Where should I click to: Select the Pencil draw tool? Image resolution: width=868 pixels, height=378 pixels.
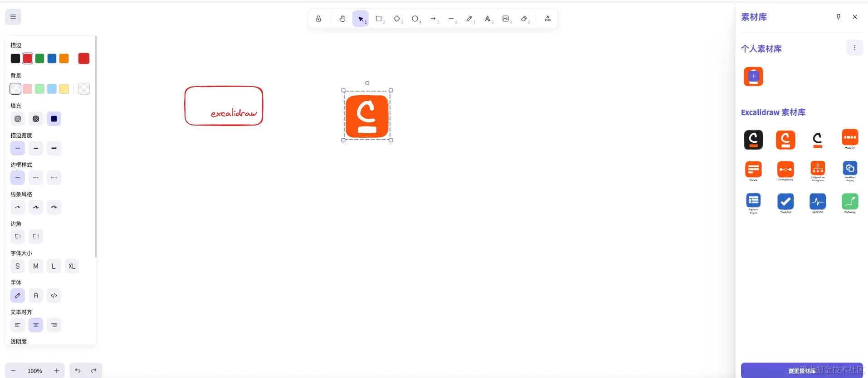pyautogui.click(x=469, y=19)
